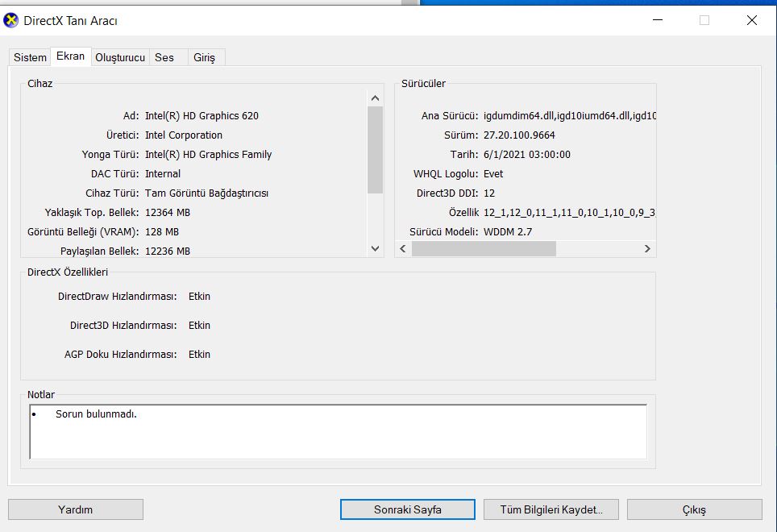Click the WHQL Logolu value Evet
The width and height of the screenshot is (777, 532).
click(493, 174)
